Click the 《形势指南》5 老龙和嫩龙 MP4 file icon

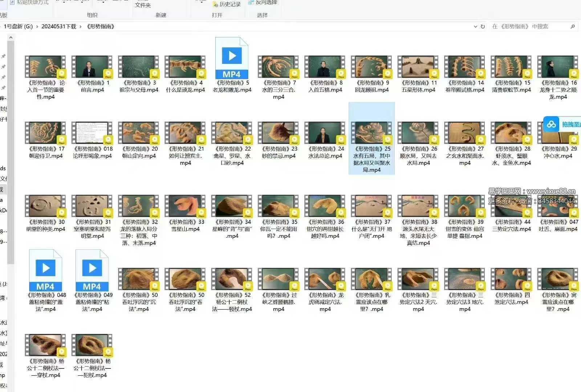click(x=232, y=58)
